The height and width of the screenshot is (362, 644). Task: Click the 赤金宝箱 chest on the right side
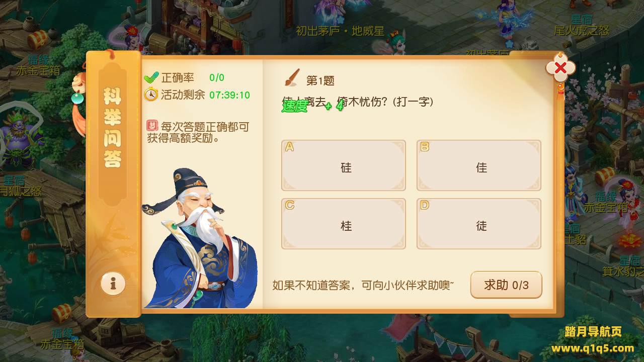point(605,177)
